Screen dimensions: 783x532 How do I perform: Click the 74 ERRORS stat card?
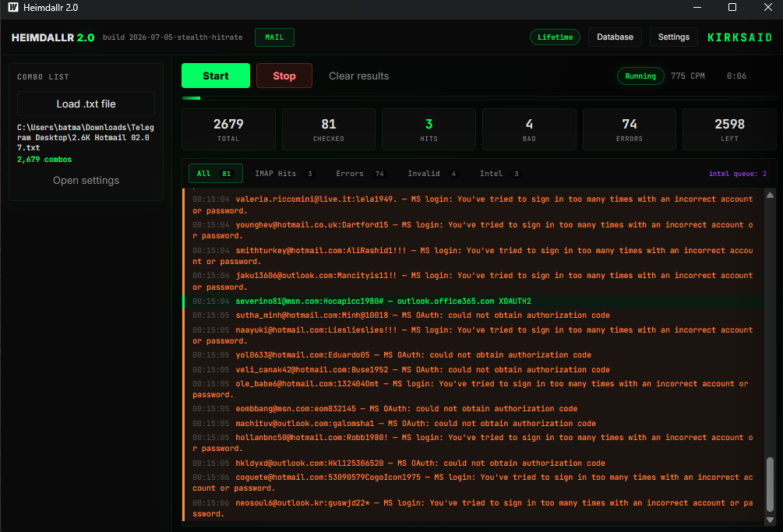pos(630,129)
